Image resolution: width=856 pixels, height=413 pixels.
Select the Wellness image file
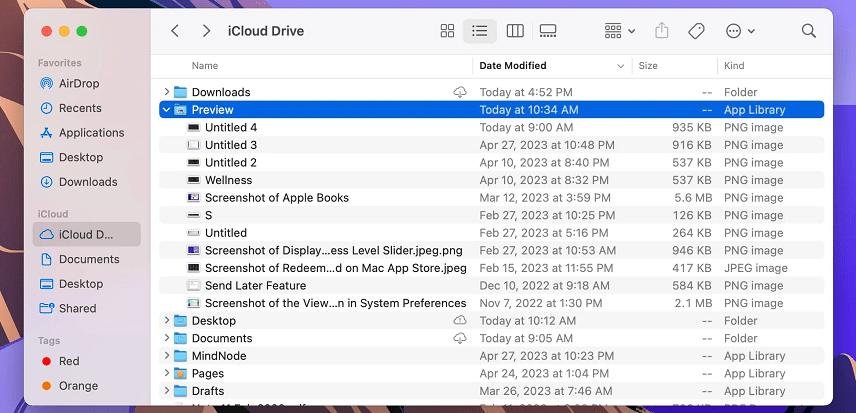click(491, 180)
